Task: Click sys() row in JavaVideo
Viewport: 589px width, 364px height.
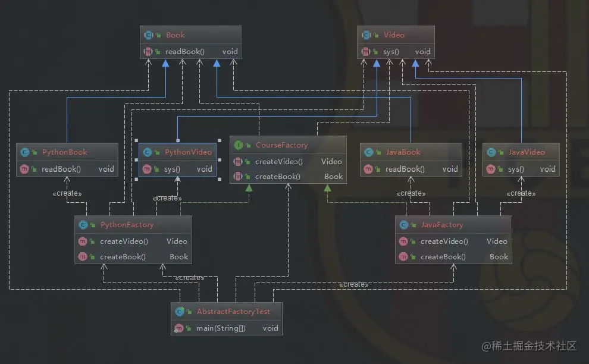Action: [521, 169]
